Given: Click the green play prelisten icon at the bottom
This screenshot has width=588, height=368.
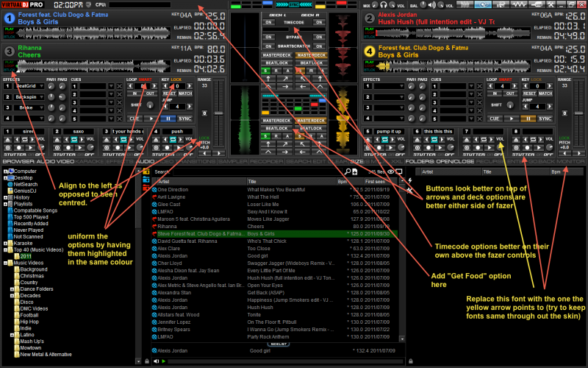Looking at the screenshot, I should (x=164, y=361).
